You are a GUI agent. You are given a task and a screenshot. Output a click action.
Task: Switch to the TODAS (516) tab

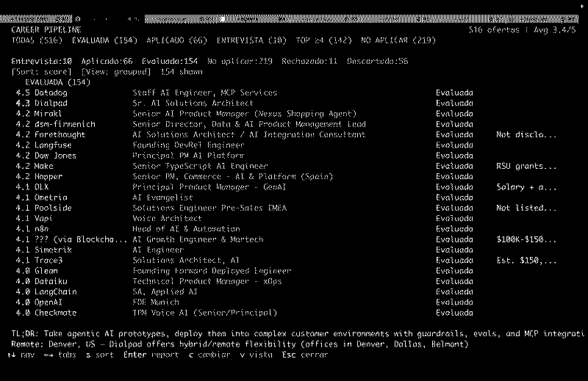[x=37, y=40]
